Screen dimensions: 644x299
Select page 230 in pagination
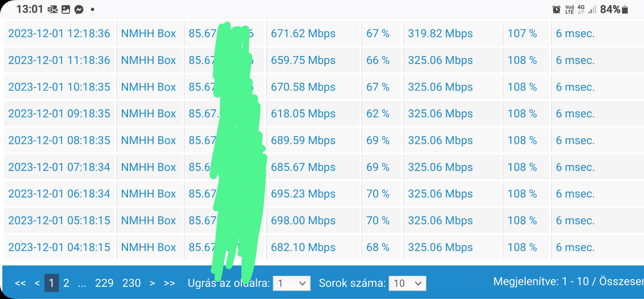pyautogui.click(x=131, y=283)
